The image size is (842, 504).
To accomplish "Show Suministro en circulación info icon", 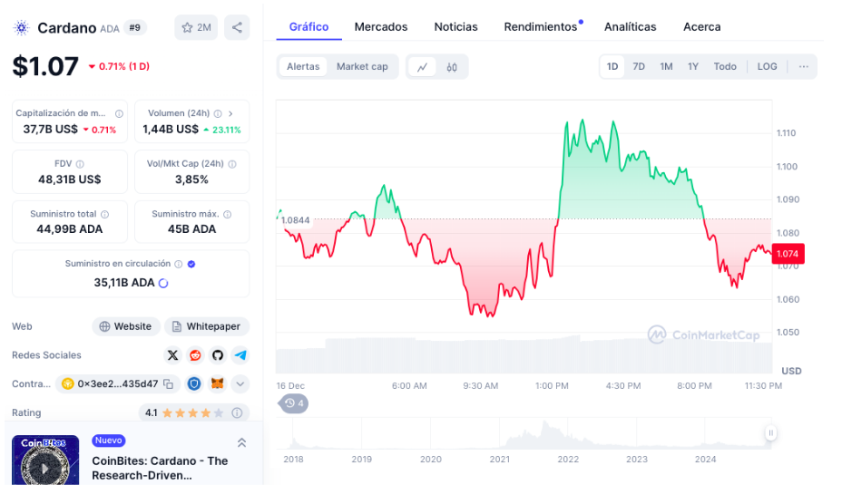I will click(178, 264).
